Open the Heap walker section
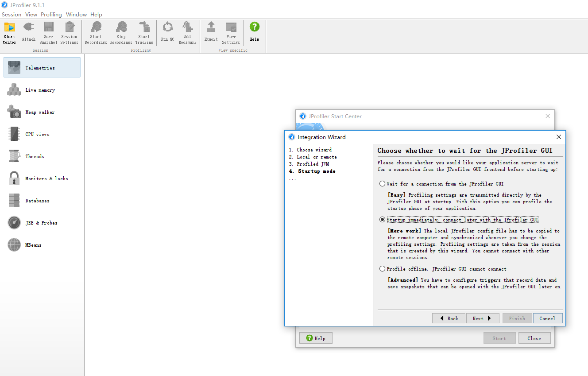Viewport: 588px width, 376px height. click(42, 112)
